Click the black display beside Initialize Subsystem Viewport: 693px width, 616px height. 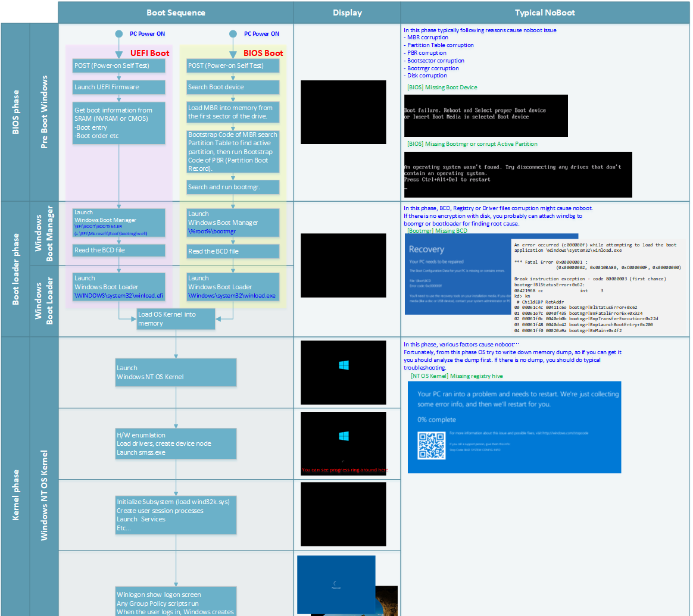(344, 514)
